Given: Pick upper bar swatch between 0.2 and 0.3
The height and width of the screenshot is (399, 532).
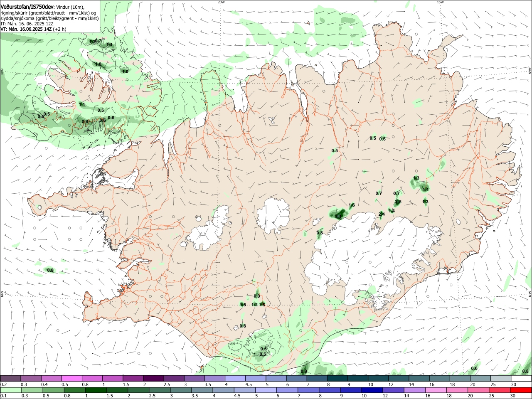Looking at the screenshot, I should (10, 378).
